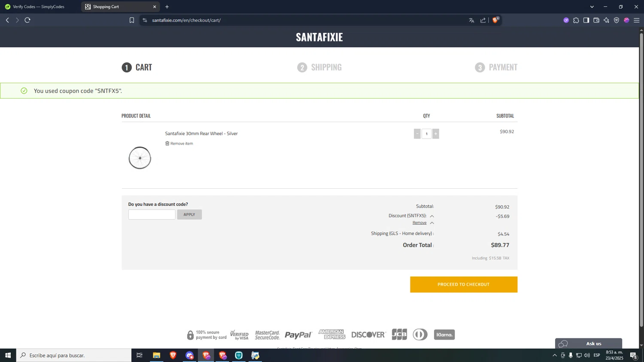This screenshot has height=362, width=644.
Task: Reload the page with the refresh icon
Action: [27, 20]
